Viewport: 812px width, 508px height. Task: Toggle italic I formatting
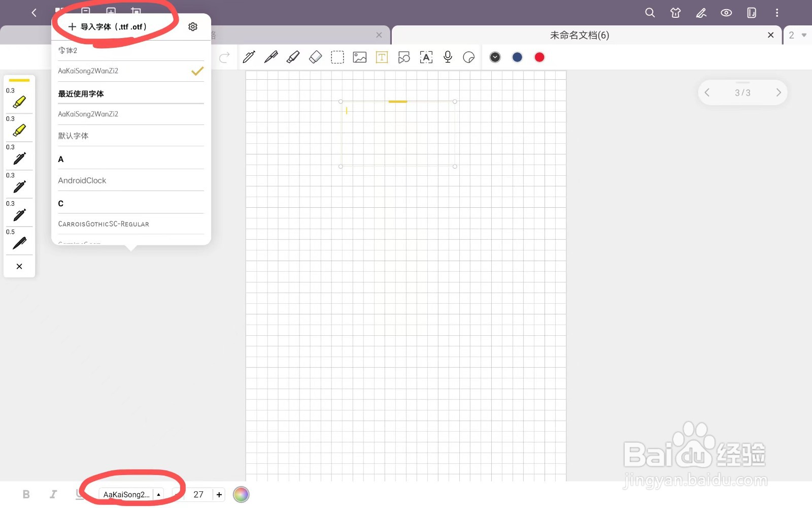click(x=53, y=494)
